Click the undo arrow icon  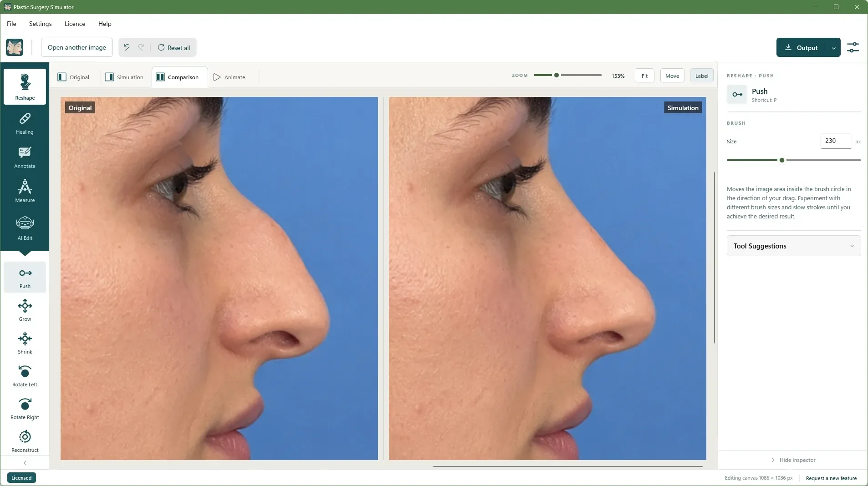click(x=127, y=47)
